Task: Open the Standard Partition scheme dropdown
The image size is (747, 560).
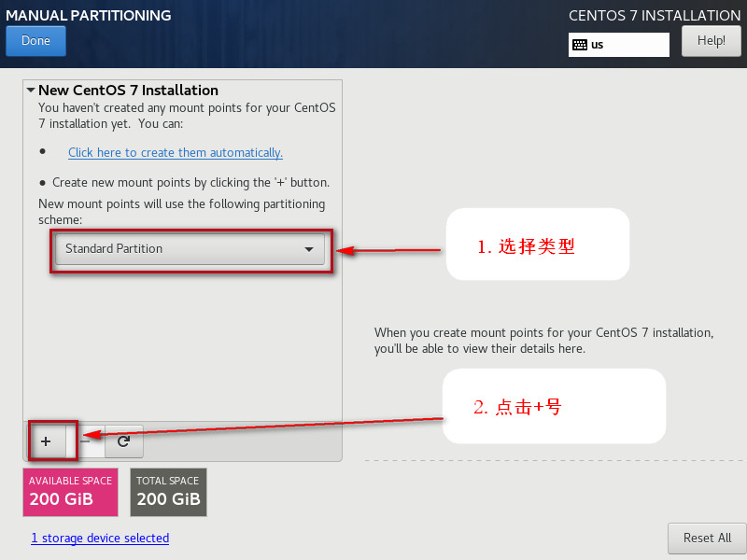Action: tap(190, 248)
